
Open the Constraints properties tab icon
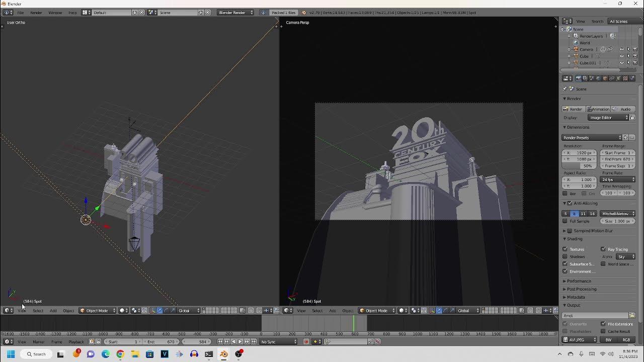(612, 78)
